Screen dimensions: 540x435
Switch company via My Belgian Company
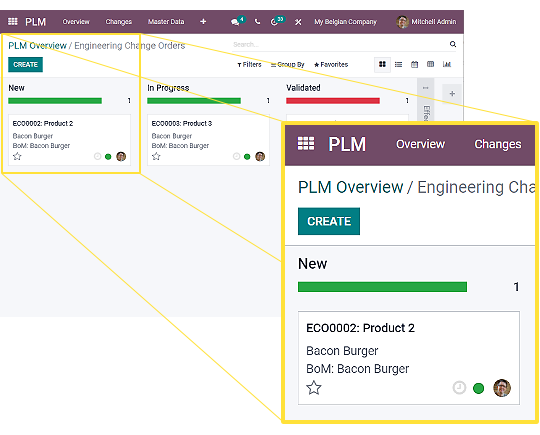345,22
